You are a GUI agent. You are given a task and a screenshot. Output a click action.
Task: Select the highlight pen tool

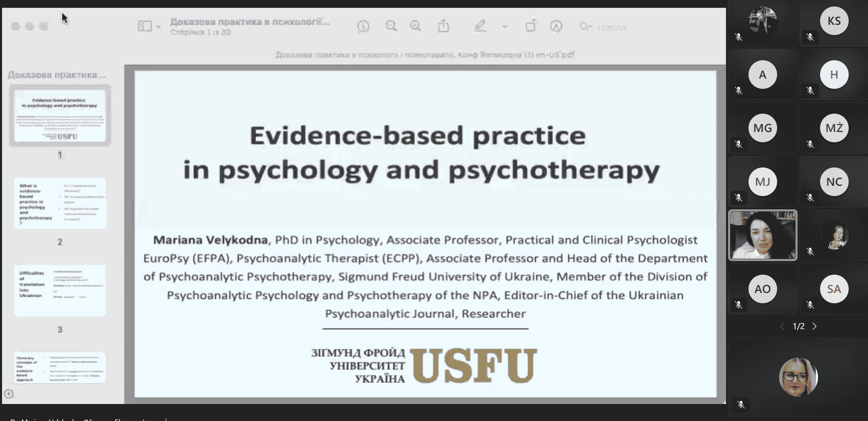tap(480, 26)
